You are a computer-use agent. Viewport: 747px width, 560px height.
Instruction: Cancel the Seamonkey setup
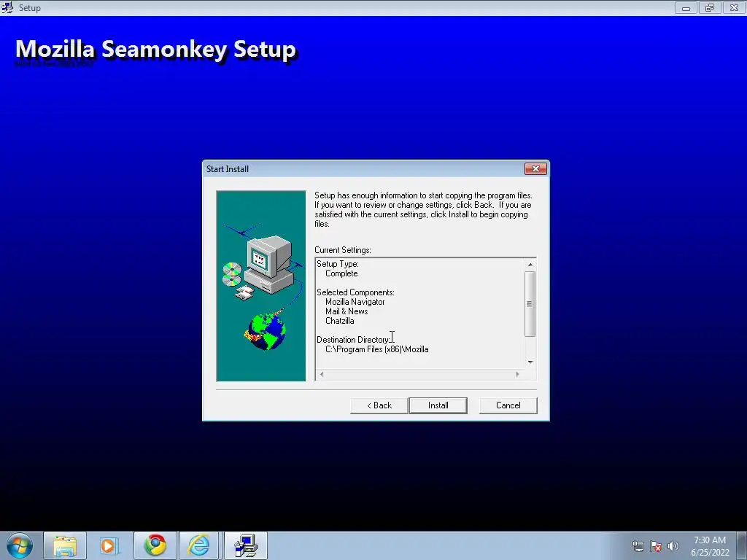click(508, 405)
